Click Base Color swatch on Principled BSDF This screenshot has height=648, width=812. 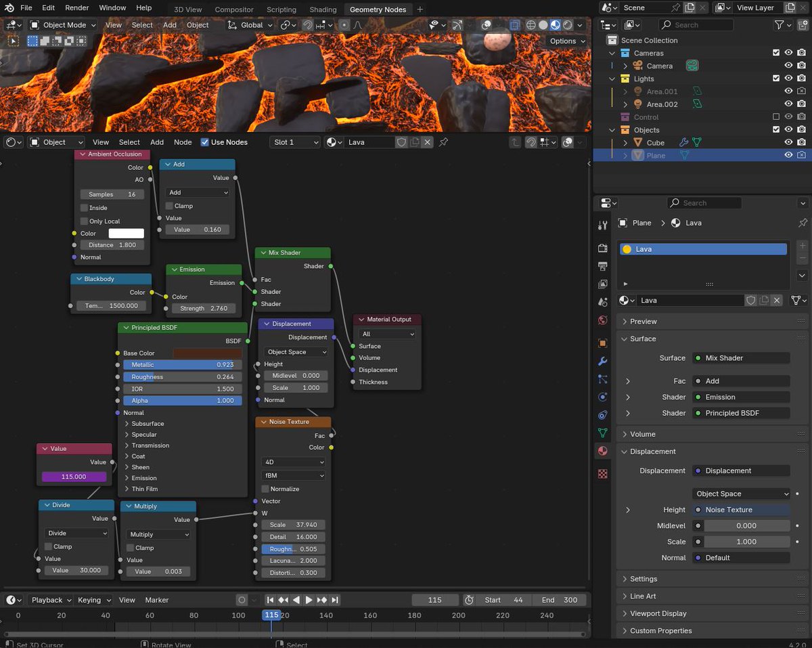pos(207,353)
